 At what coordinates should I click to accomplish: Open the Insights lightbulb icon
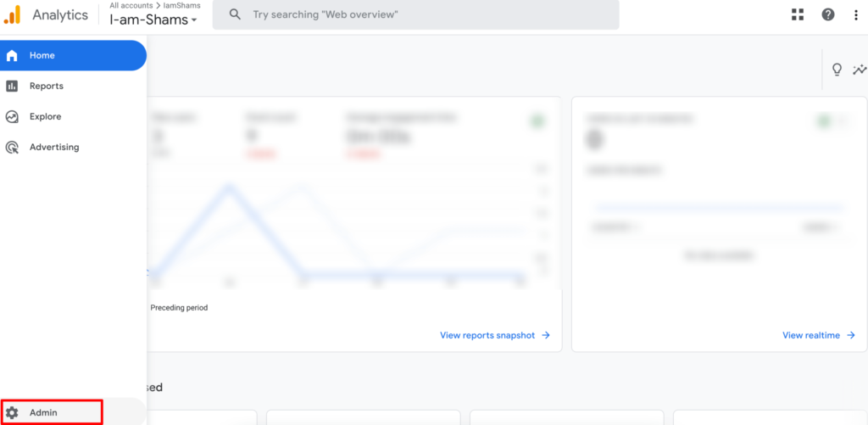(837, 70)
